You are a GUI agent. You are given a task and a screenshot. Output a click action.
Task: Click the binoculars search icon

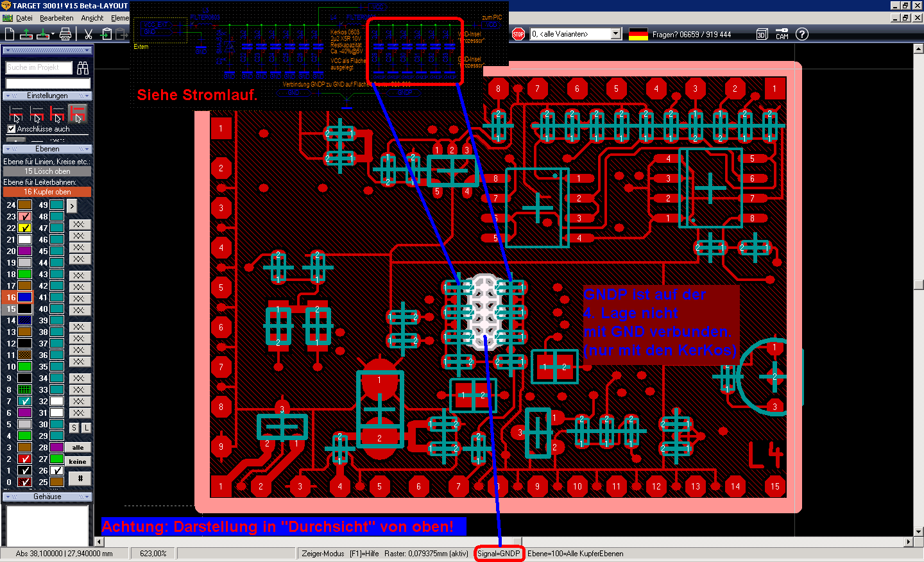pos(83,67)
